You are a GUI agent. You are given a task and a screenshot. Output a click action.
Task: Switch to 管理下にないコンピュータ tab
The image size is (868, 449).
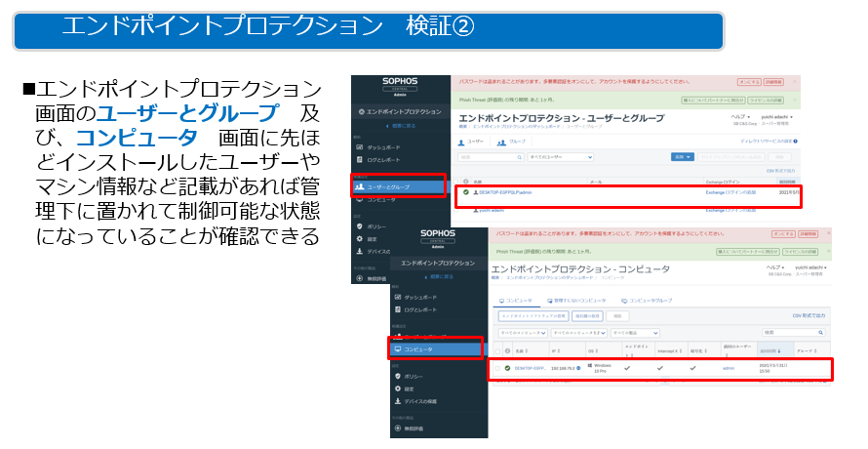576,301
